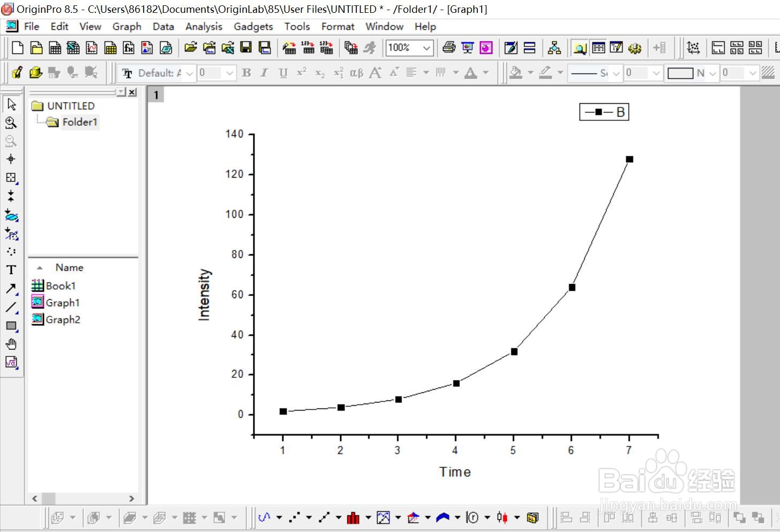Select Folder1 in the project tree

click(80, 122)
